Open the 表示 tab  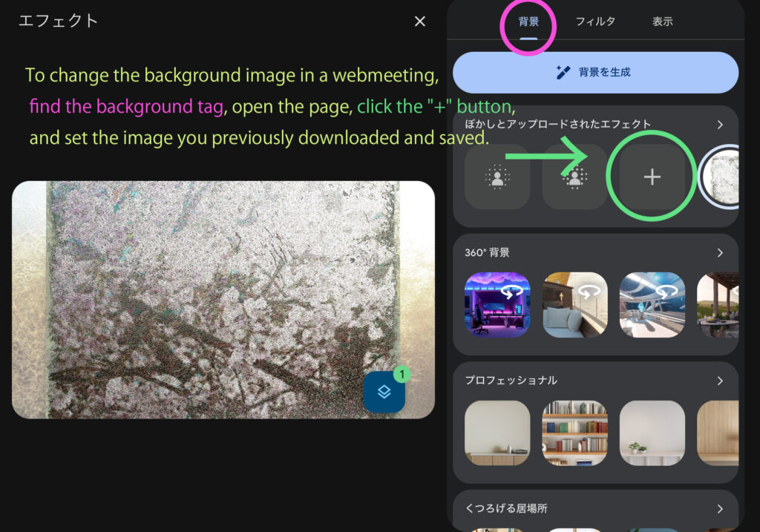662,22
